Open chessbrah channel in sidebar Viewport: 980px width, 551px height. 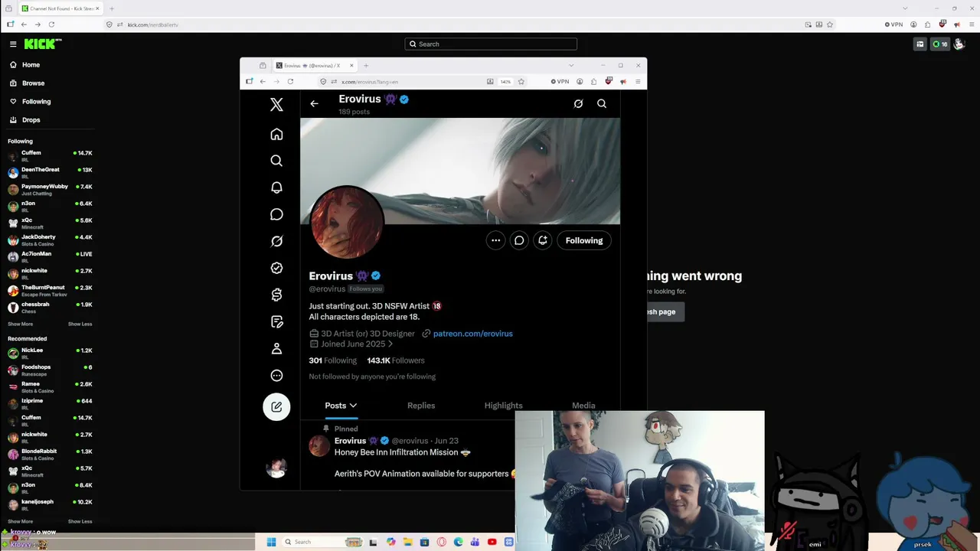tap(50, 307)
